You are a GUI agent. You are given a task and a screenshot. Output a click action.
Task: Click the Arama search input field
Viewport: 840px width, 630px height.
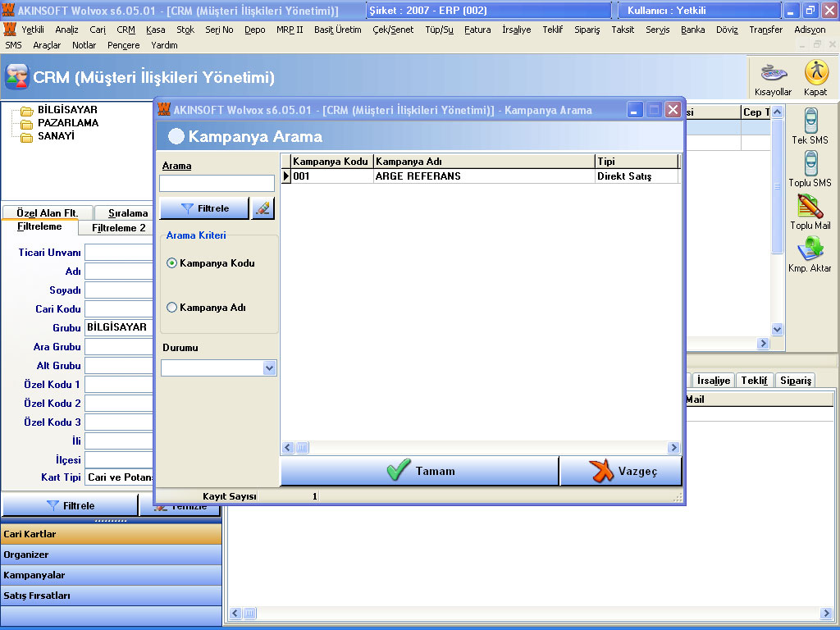pyautogui.click(x=217, y=183)
